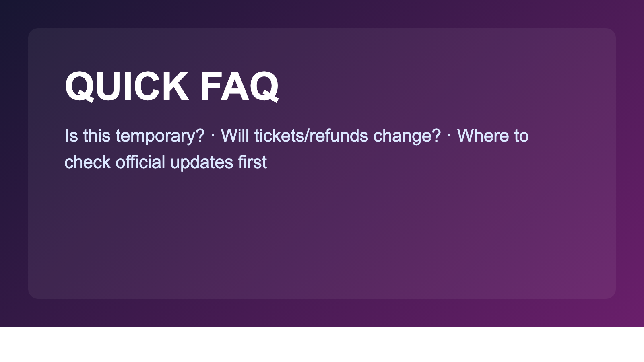Click the word "tickets/refunds" in the subtitle
The image size is (644, 362).
point(311,136)
